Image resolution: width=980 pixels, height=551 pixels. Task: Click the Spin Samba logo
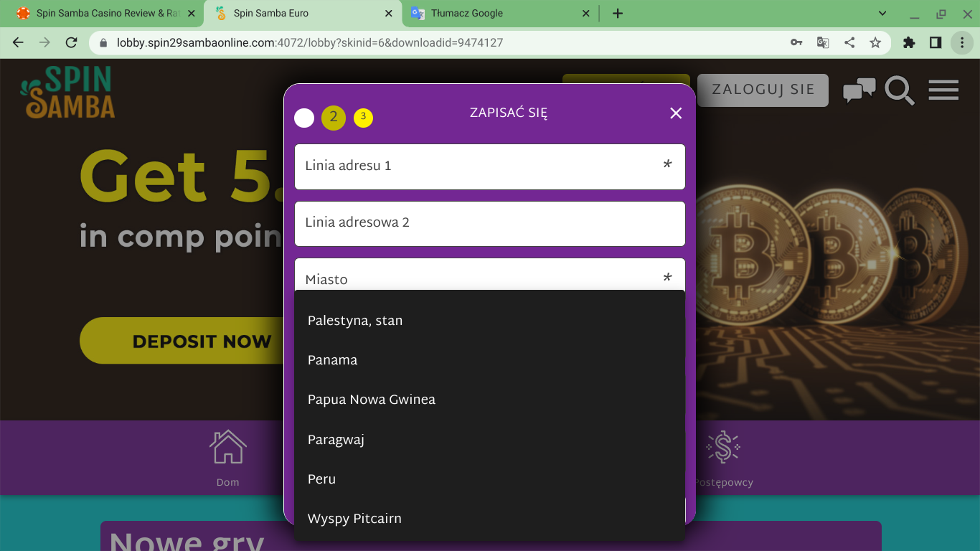(x=69, y=92)
